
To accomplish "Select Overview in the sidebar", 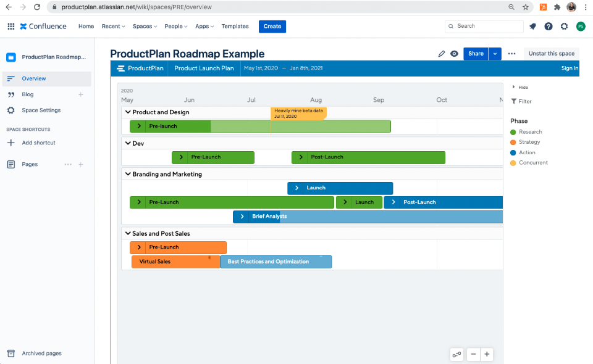I will point(47,78).
